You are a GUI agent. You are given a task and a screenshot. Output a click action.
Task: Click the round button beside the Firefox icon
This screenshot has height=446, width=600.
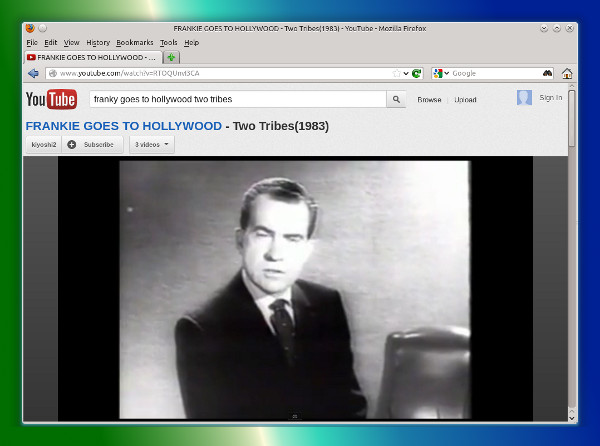pyautogui.click(x=42, y=28)
